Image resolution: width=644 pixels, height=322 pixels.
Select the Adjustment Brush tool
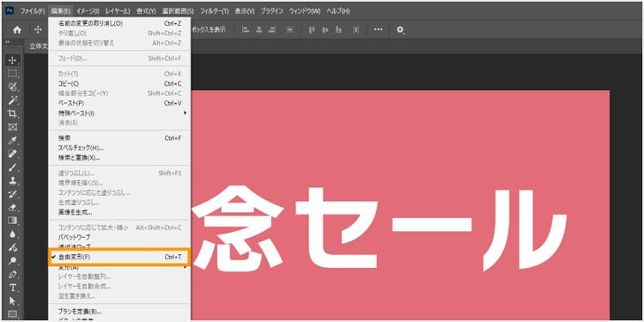pyautogui.click(x=13, y=247)
